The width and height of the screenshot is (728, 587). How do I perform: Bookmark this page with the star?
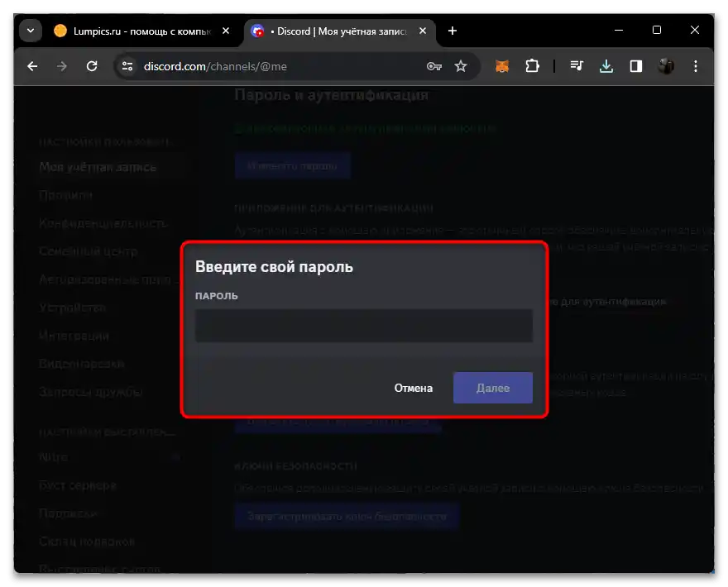461,66
